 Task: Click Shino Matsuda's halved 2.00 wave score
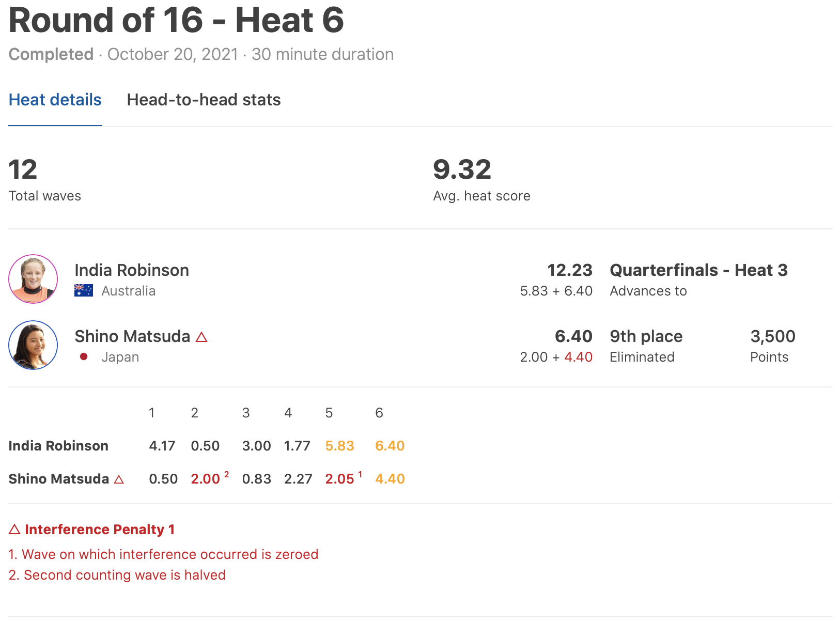pyautogui.click(x=206, y=479)
